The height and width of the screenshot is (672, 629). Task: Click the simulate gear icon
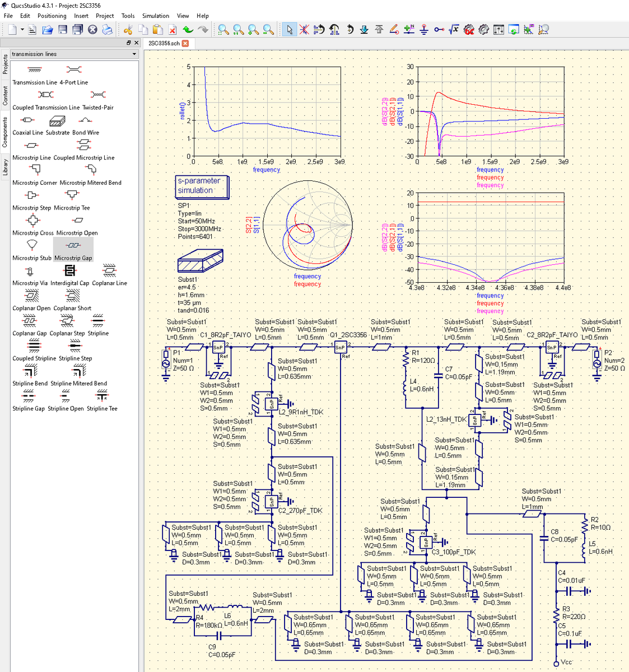(x=484, y=30)
